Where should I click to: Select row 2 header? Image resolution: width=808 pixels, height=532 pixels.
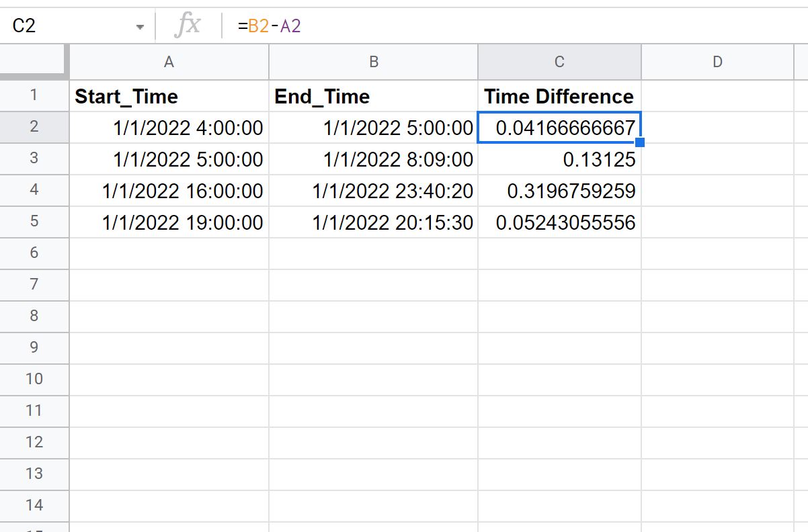click(34, 127)
